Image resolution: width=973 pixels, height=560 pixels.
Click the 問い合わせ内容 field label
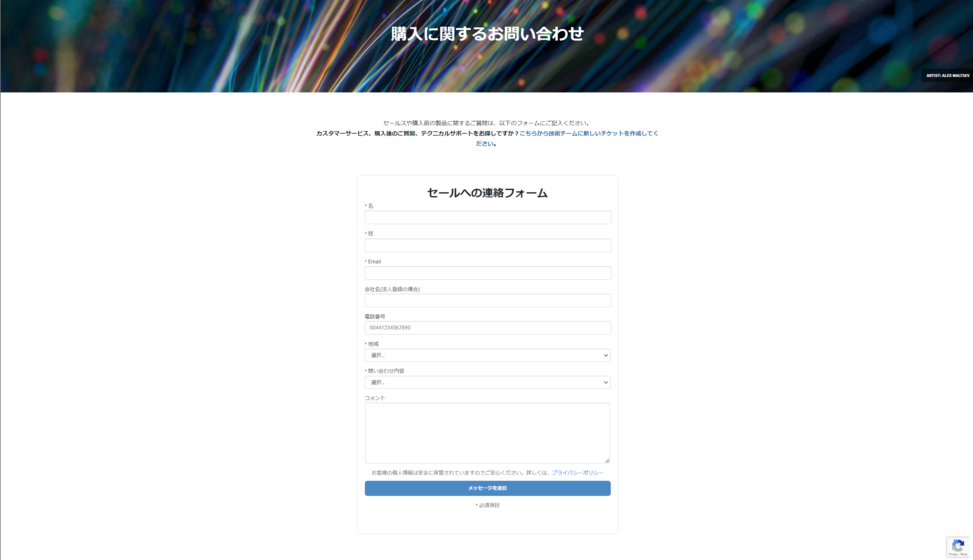click(386, 371)
